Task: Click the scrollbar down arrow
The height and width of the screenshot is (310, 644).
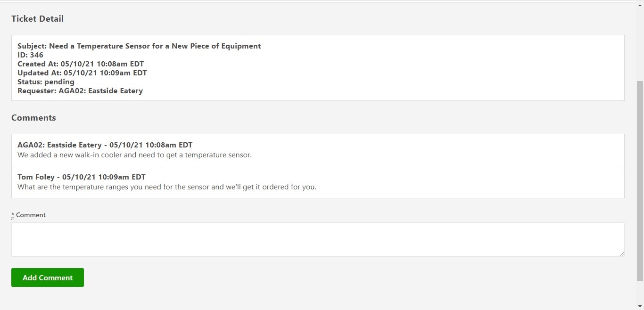Action: point(640,306)
